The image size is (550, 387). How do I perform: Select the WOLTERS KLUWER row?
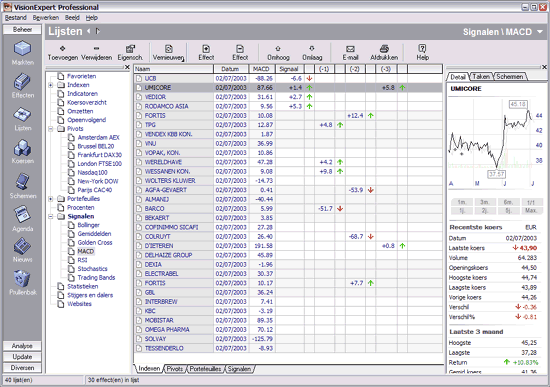point(288,181)
